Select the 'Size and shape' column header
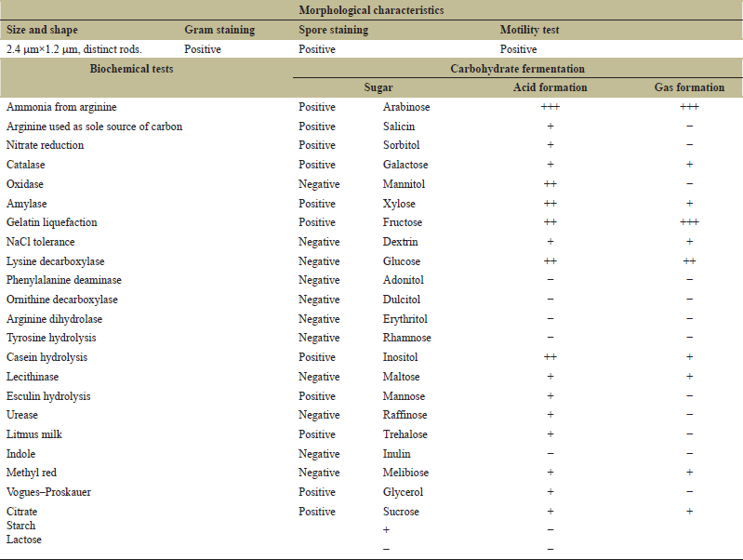The width and height of the screenshot is (743, 560). (42, 30)
